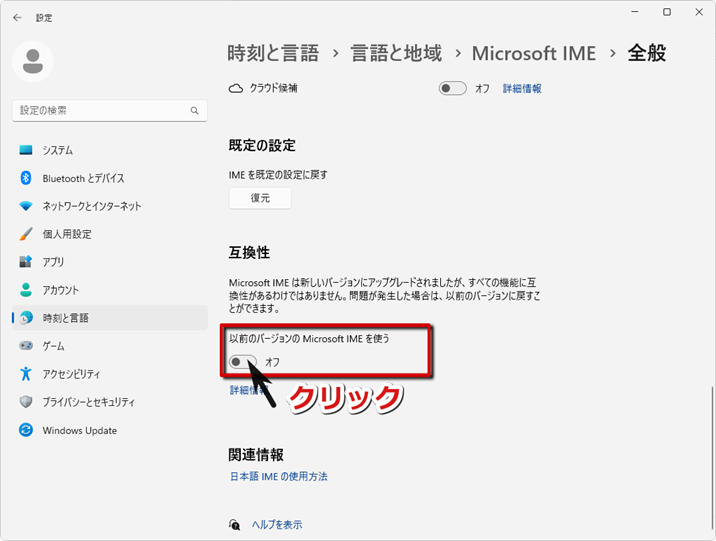Minimize the Settings window
This screenshot has width=716, height=541.
tap(635, 12)
